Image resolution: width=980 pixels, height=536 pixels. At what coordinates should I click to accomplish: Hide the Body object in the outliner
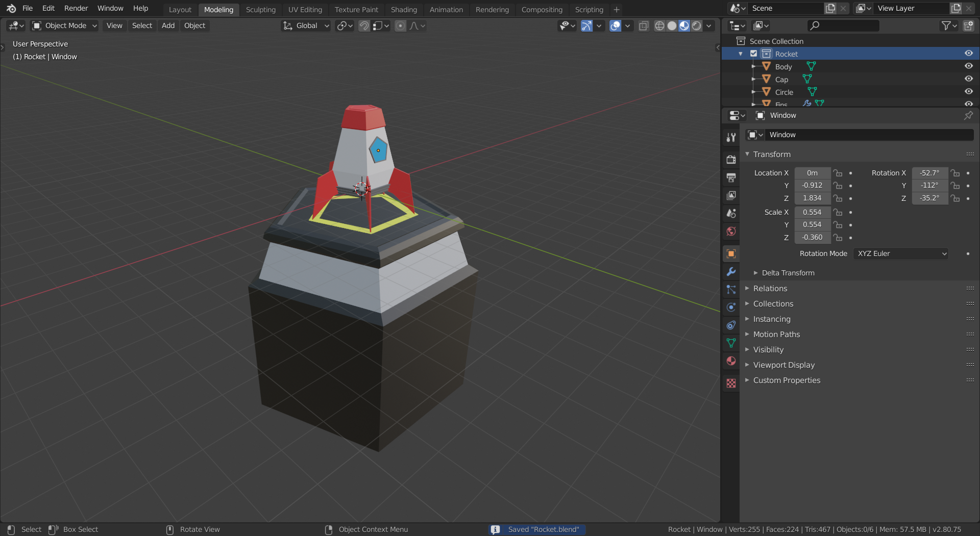coord(968,66)
